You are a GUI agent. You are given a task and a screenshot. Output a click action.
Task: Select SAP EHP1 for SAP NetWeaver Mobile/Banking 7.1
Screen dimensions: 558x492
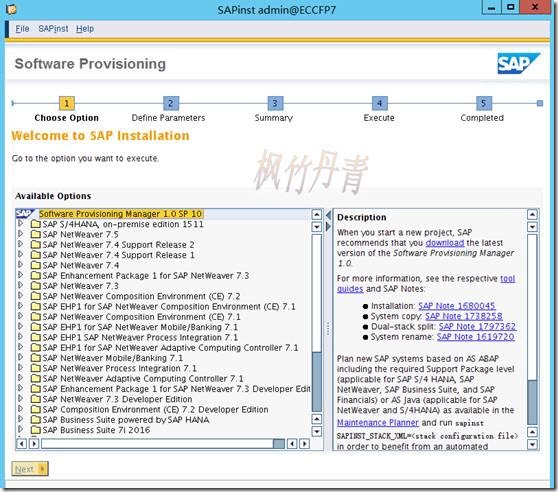[140, 327]
